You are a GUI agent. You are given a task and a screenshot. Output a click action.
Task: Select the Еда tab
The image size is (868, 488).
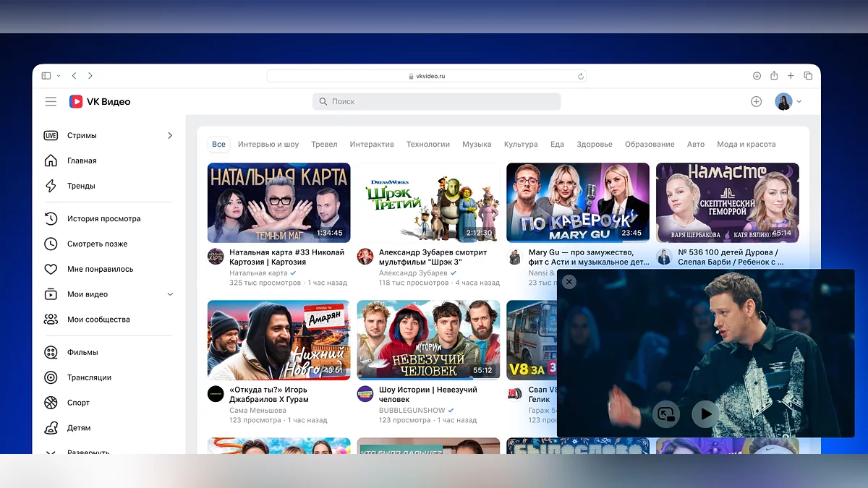coord(557,145)
